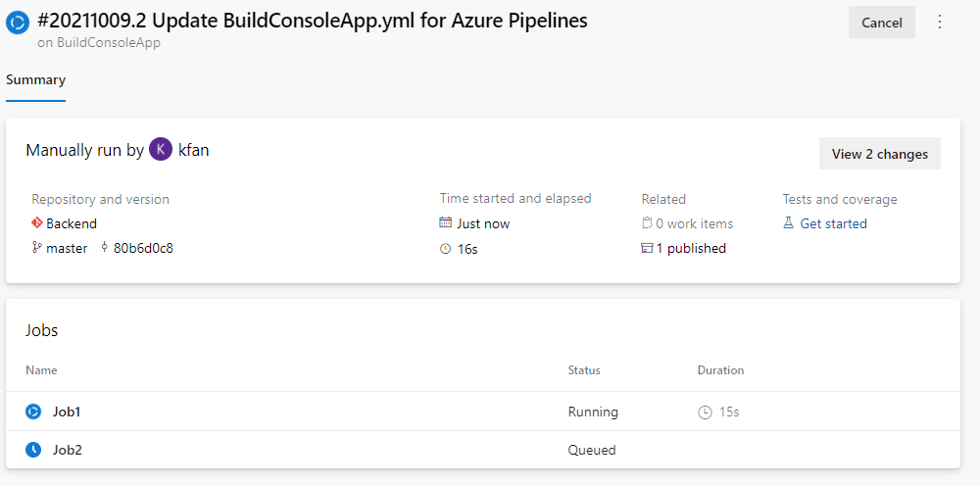Open the Get started tests link
The image size is (980, 486).
pos(833,223)
